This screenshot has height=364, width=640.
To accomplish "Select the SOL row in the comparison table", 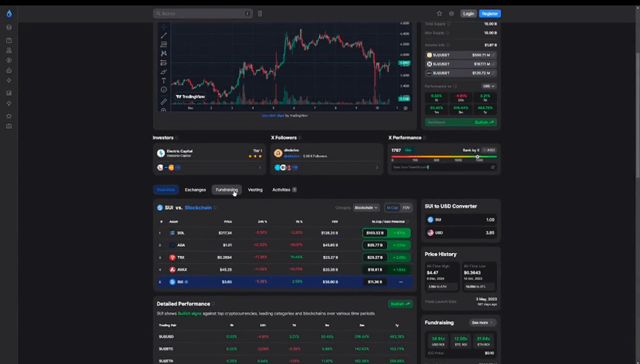I will 285,233.
